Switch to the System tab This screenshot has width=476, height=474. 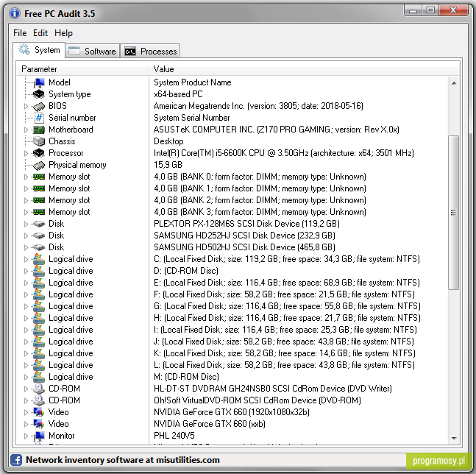pos(39,50)
